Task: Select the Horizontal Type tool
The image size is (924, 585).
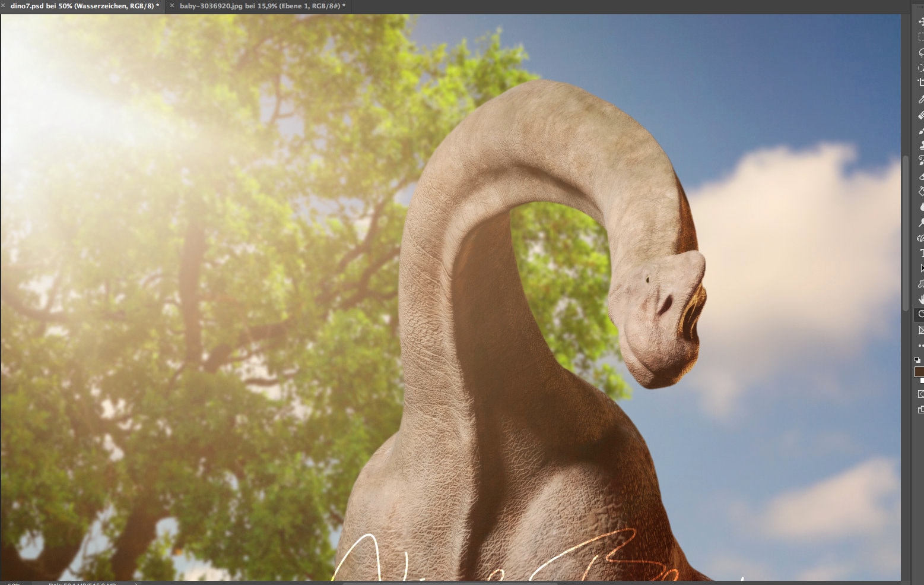Action: [x=919, y=252]
